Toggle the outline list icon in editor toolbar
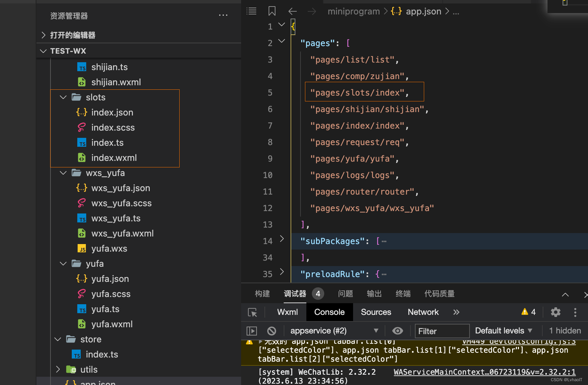This screenshot has width=588, height=385. click(251, 11)
